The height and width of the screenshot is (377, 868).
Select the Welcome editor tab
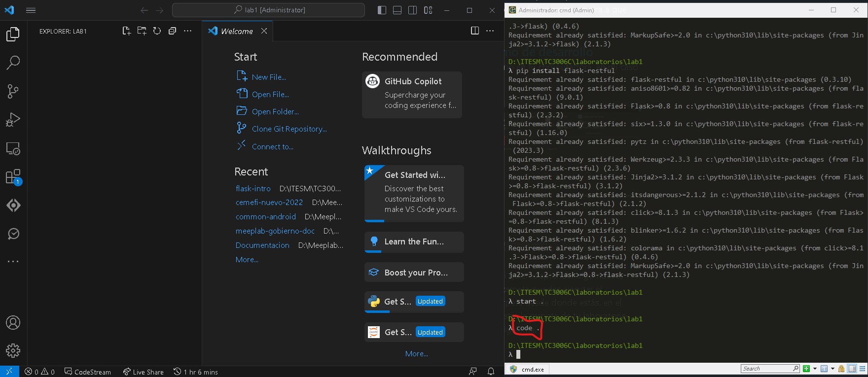pyautogui.click(x=237, y=31)
